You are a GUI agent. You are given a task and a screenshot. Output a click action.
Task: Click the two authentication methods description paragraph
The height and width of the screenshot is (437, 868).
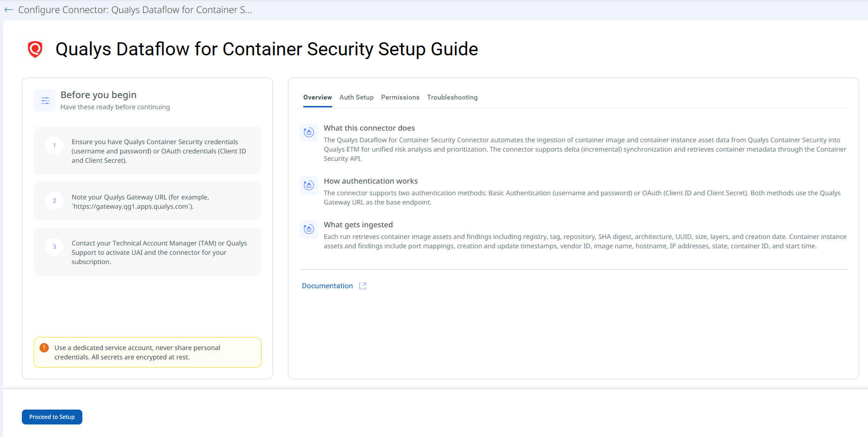click(x=582, y=198)
